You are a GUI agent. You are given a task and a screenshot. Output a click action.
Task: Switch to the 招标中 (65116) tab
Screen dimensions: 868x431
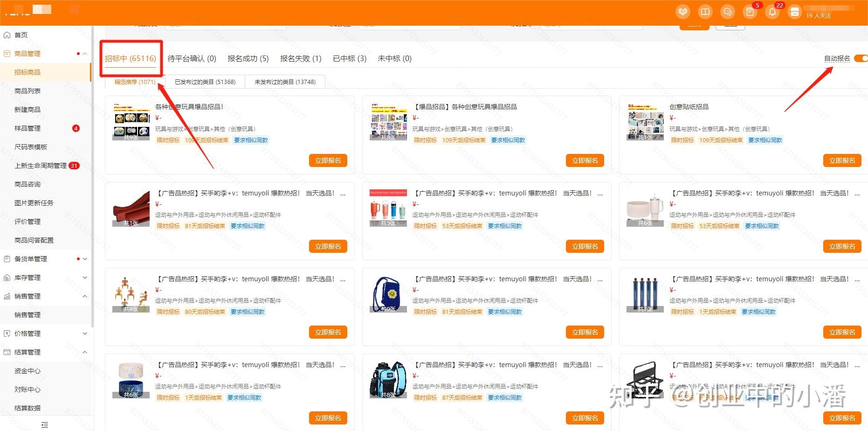[x=130, y=58]
